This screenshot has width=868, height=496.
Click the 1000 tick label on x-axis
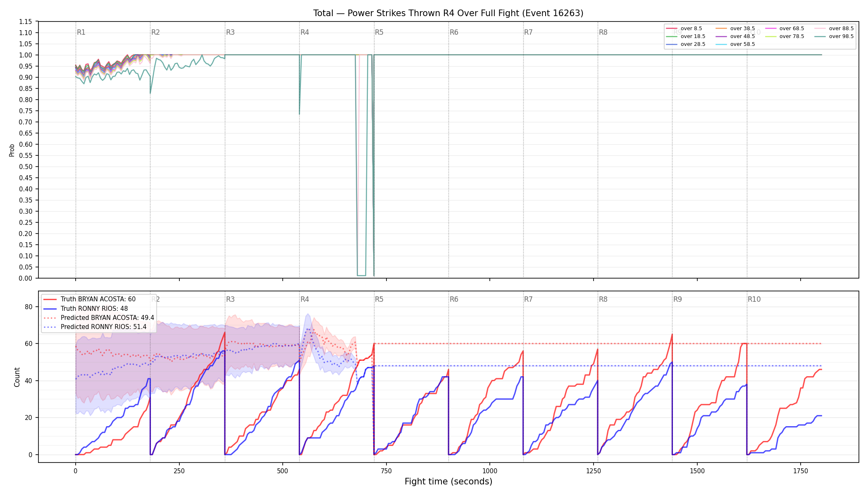(x=490, y=471)
